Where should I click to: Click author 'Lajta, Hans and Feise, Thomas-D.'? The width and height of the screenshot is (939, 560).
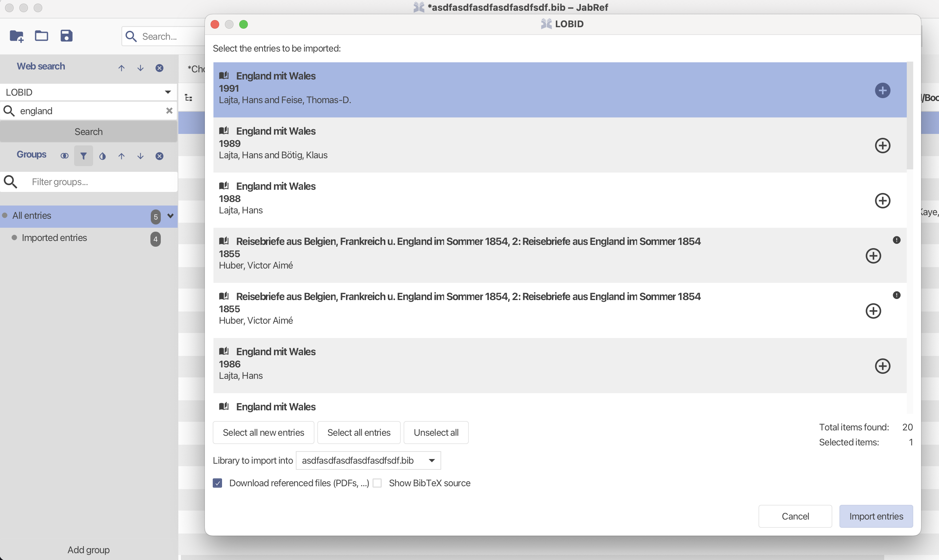point(285,100)
